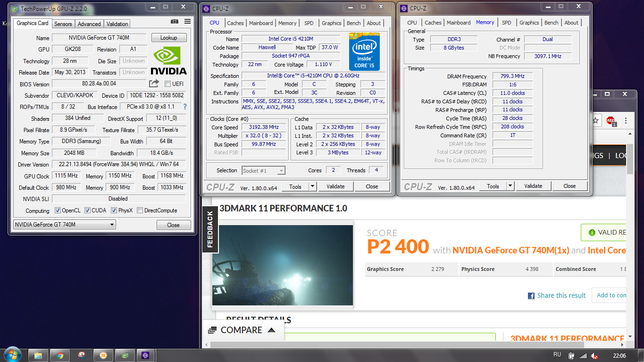
Task: Open the NVIDIA GeForce GT 740M GPU selector dropdown
Action: (x=65, y=225)
